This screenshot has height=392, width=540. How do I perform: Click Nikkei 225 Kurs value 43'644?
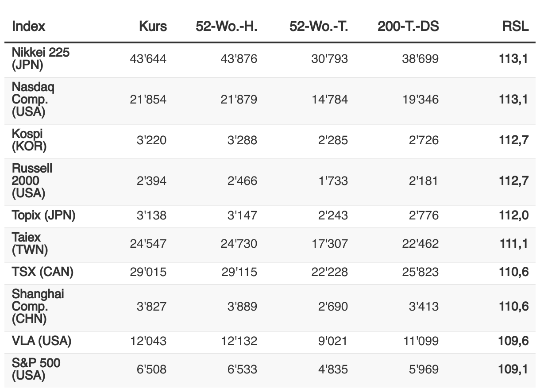[x=148, y=58]
